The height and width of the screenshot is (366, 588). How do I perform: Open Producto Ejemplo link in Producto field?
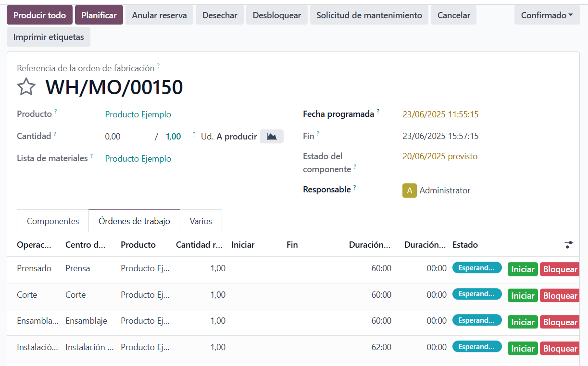[138, 114]
